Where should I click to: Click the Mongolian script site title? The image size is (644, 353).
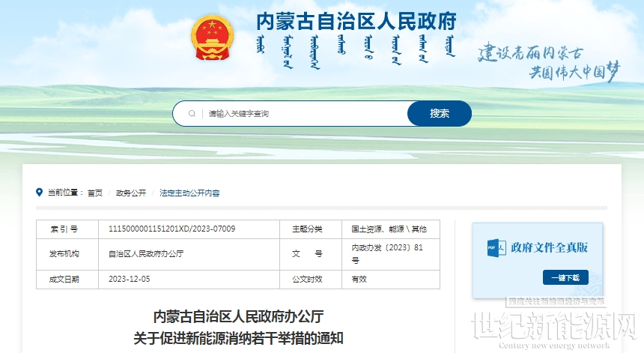tap(356, 52)
